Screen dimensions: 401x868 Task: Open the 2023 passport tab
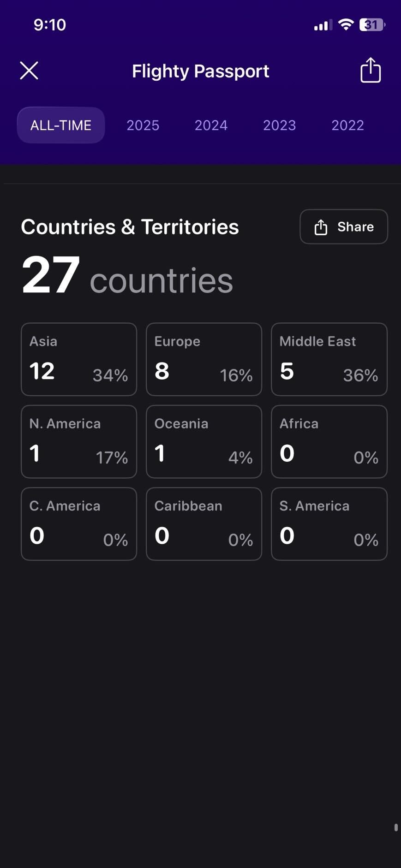coord(279,125)
